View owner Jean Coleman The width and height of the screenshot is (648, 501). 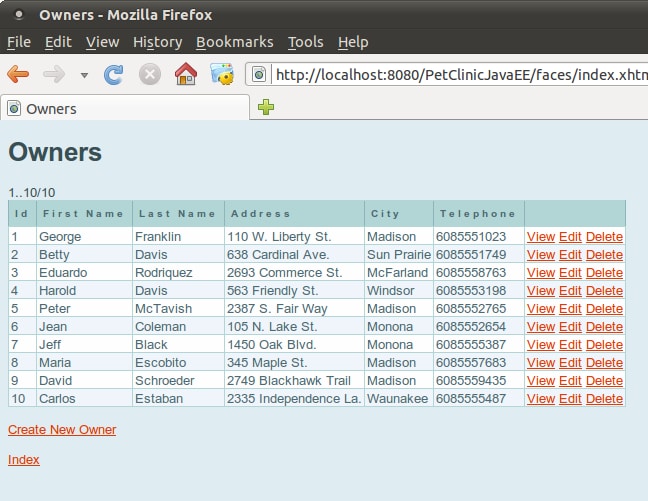[x=541, y=327]
